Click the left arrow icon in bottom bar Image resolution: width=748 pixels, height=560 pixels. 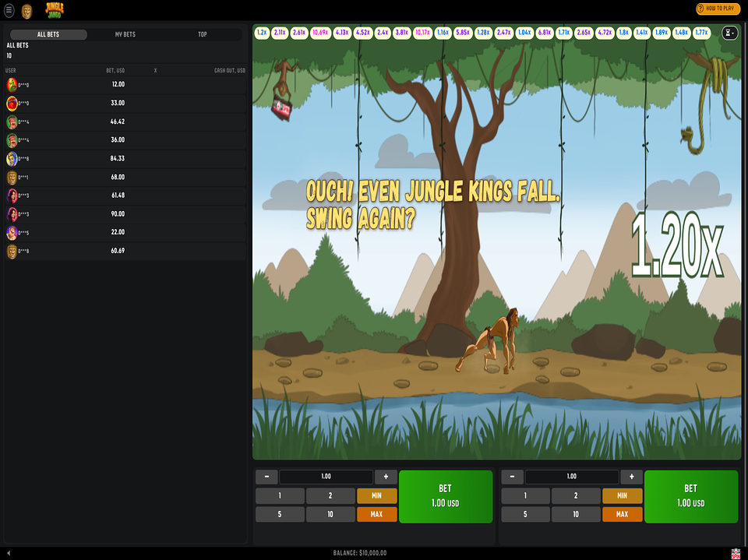coord(9,553)
